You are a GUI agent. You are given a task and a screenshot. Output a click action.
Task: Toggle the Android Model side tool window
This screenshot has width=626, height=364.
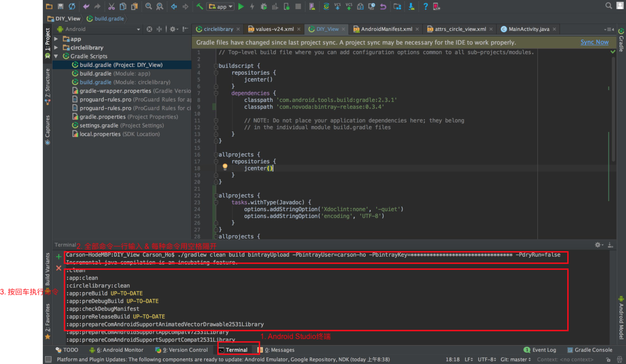pos(621,318)
